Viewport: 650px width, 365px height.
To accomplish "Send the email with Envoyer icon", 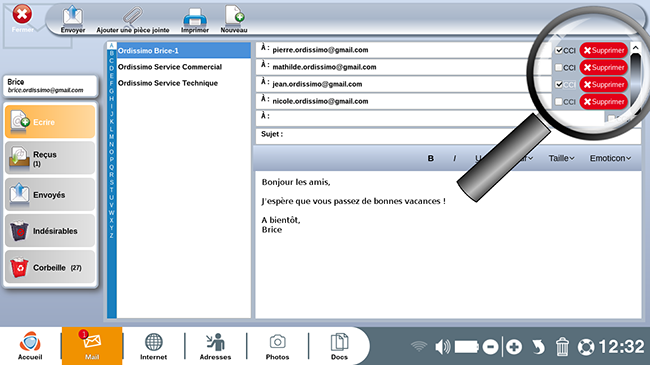I will [73, 19].
